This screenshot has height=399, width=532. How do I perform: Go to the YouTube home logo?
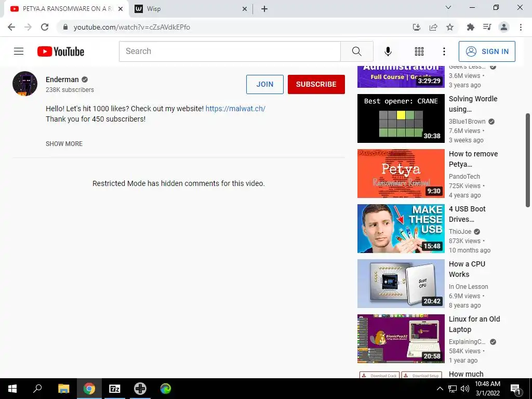point(61,51)
